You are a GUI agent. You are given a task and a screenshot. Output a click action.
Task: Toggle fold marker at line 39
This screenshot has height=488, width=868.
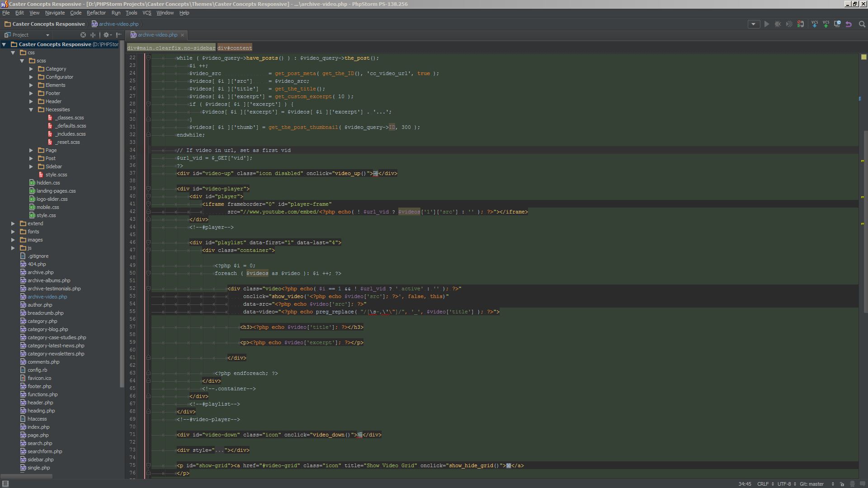(148, 189)
